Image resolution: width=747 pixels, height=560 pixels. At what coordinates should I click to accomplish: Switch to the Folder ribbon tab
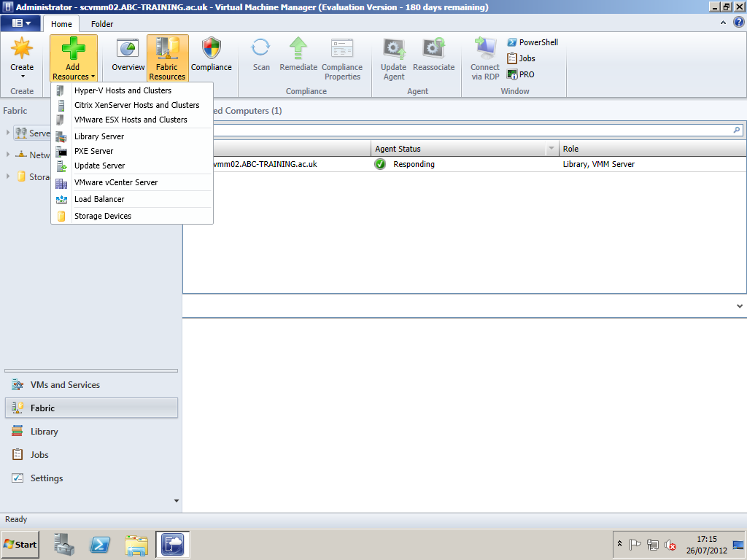tap(102, 24)
